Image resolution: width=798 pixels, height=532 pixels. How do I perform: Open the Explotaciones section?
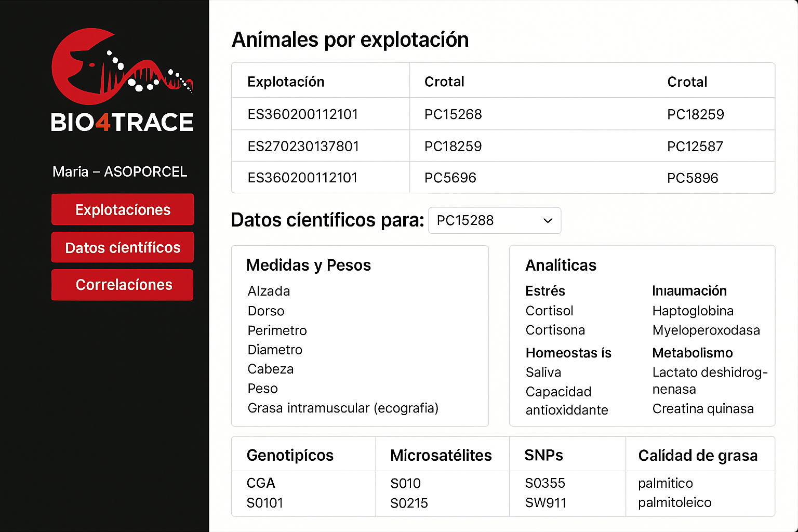(x=123, y=209)
